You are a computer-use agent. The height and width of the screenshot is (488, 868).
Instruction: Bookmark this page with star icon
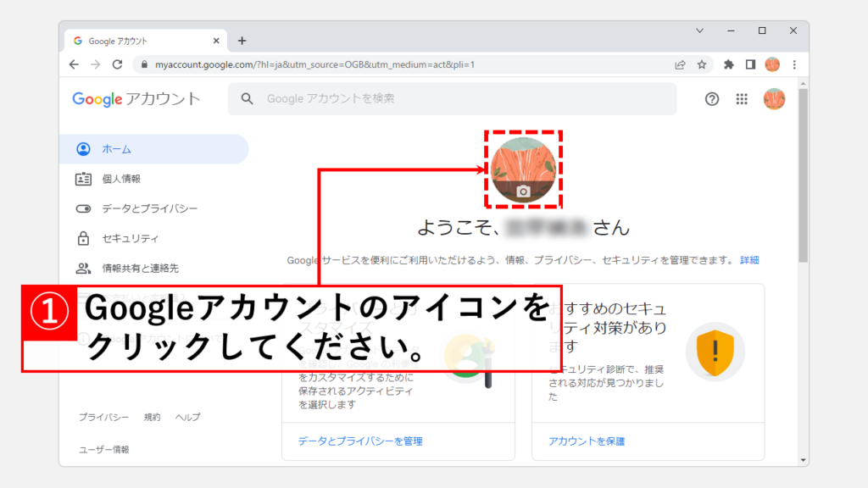702,64
